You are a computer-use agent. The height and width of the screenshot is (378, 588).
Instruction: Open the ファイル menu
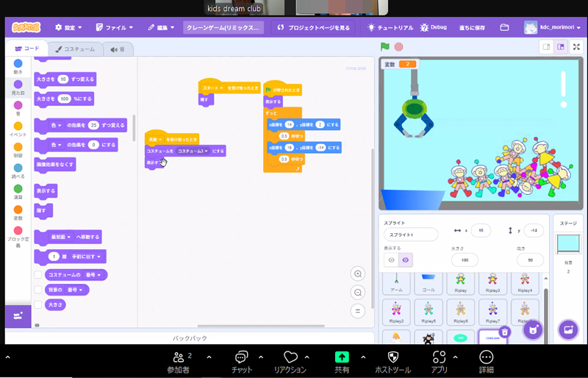pyautogui.click(x=115, y=27)
